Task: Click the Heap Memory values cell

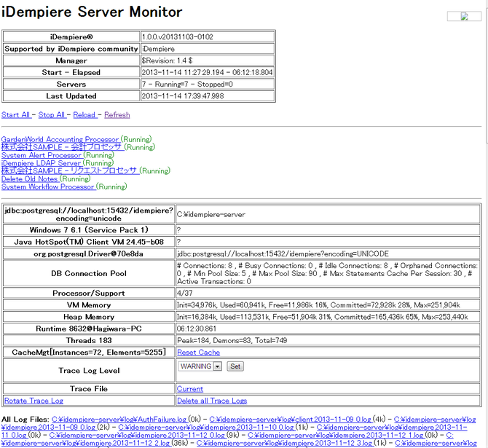Action: [x=328, y=317]
